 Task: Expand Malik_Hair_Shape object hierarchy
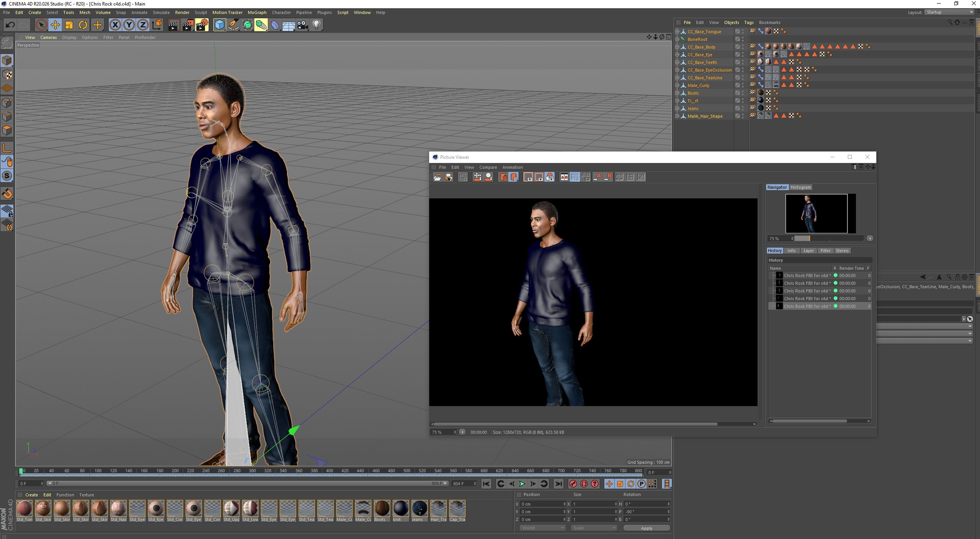pyautogui.click(x=677, y=116)
